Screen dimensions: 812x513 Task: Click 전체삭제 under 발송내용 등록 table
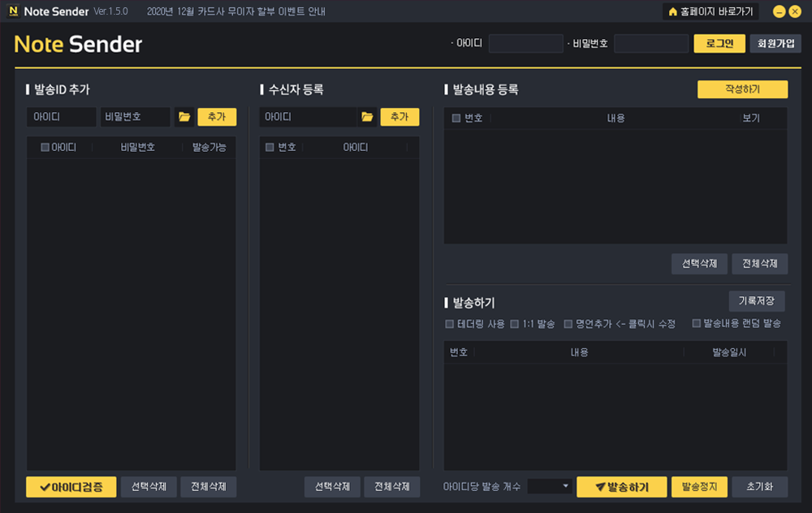click(x=760, y=264)
